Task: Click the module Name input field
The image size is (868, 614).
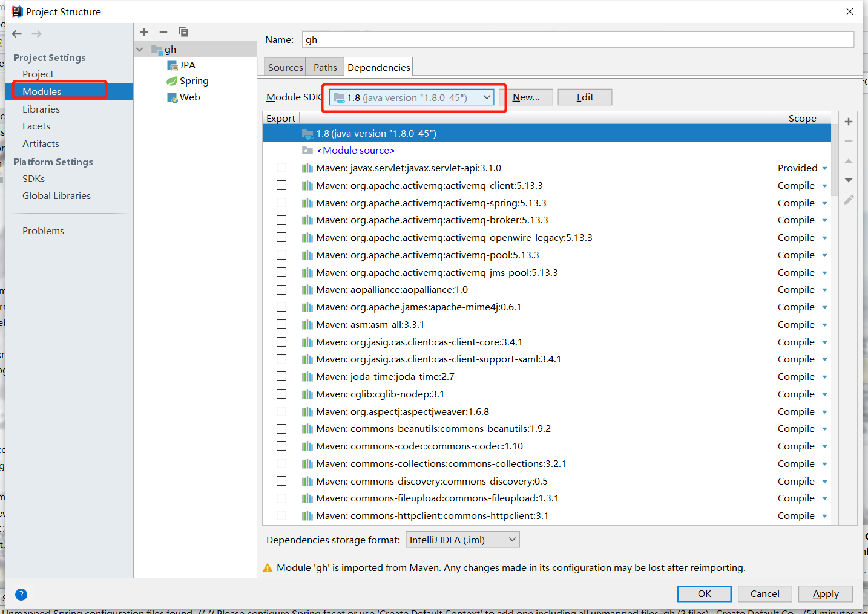Action: pyautogui.click(x=578, y=40)
